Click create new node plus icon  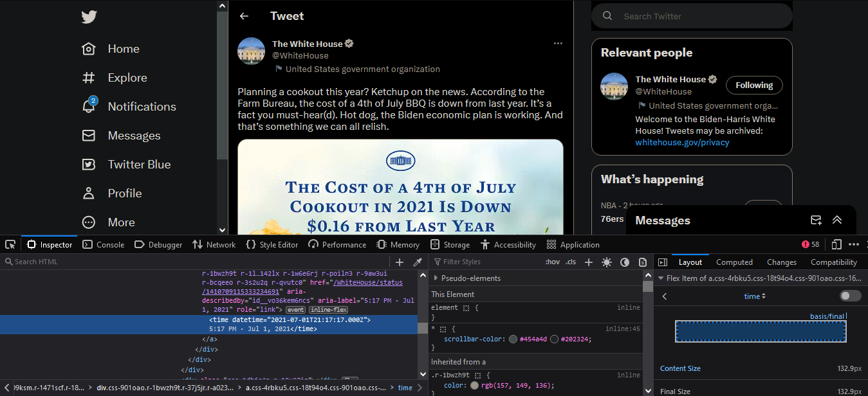(x=400, y=262)
